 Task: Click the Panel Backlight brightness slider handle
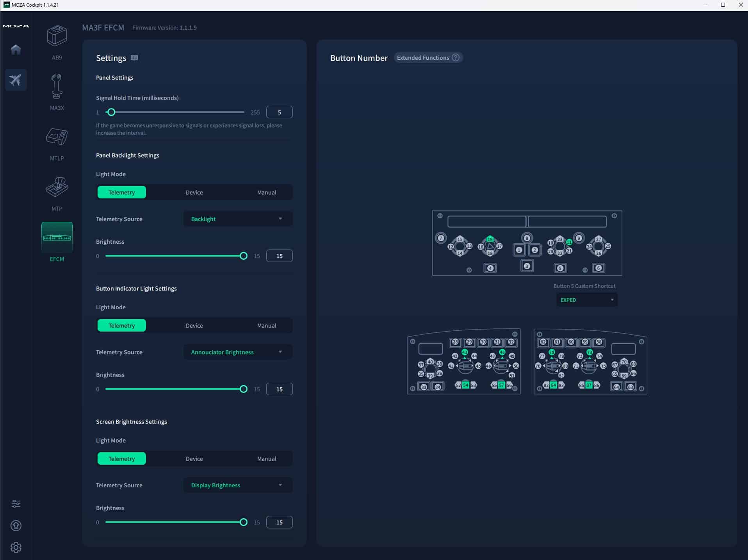click(x=244, y=256)
